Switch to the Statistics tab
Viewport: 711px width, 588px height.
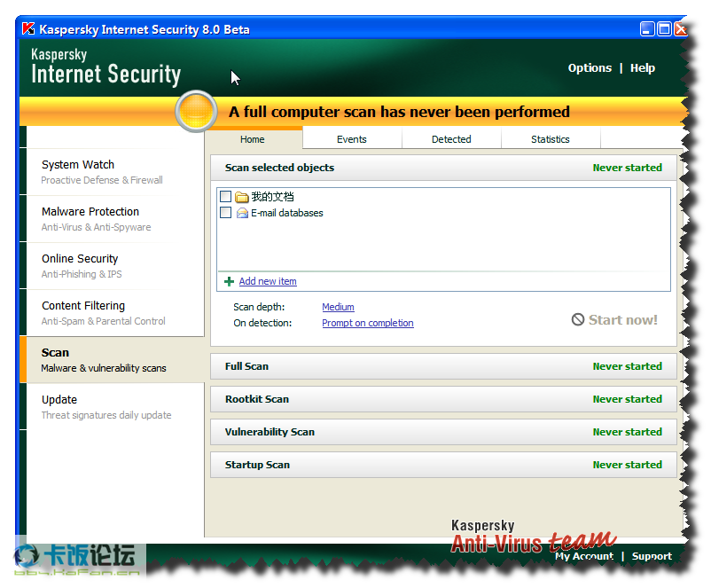coord(551,139)
